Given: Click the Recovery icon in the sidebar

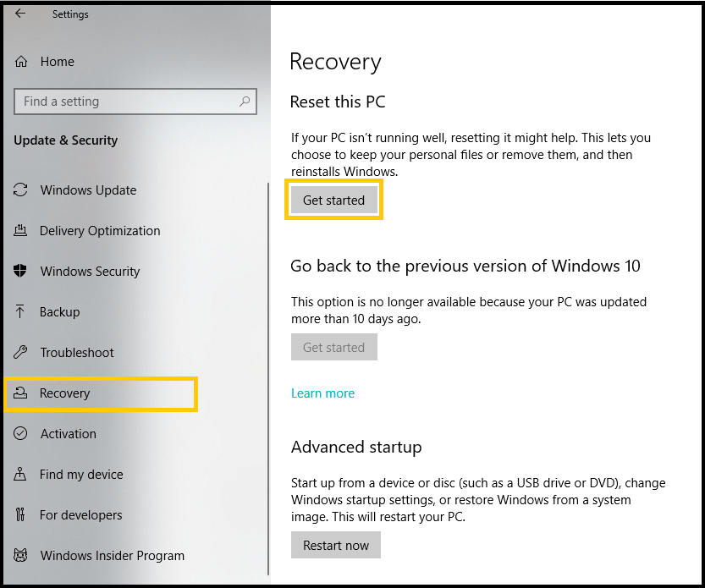Looking at the screenshot, I should pos(24,393).
